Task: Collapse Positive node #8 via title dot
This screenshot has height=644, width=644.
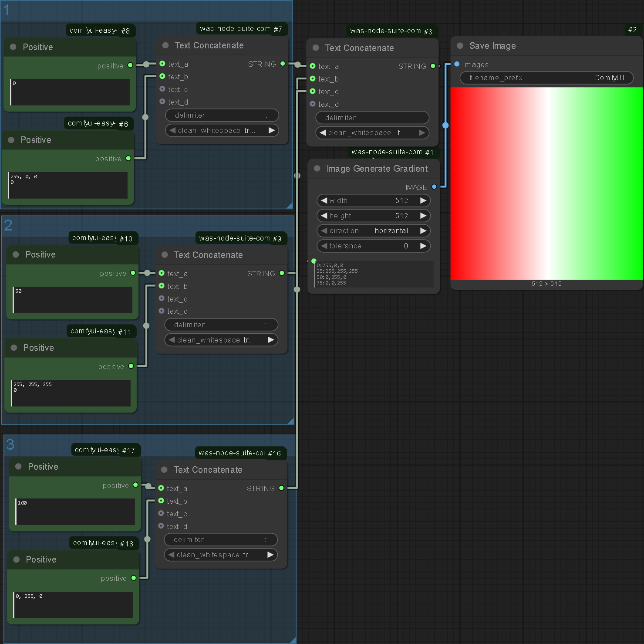Action: (13, 47)
